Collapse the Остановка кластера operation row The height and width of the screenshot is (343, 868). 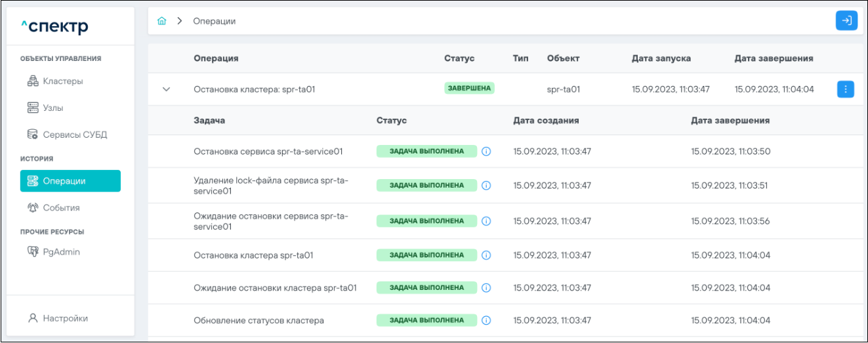166,89
